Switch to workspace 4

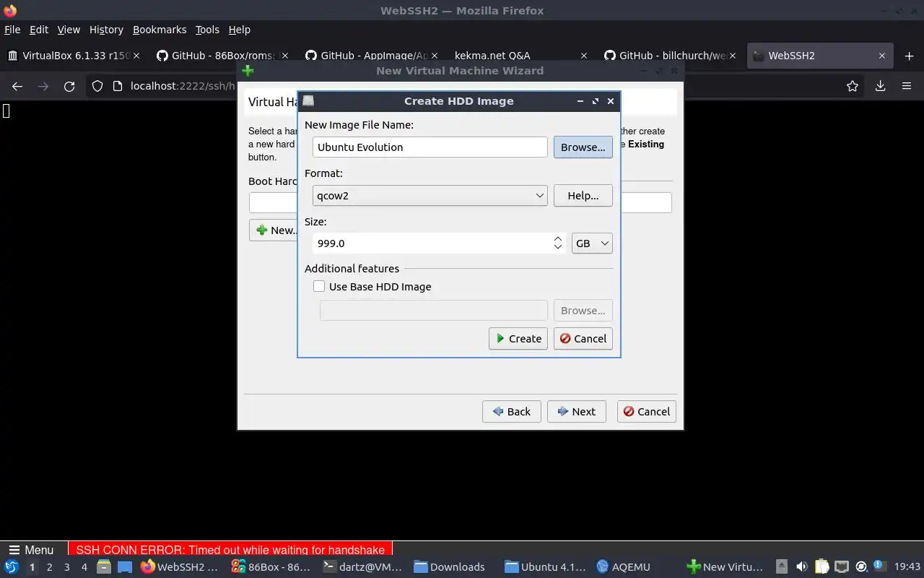[84, 567]
